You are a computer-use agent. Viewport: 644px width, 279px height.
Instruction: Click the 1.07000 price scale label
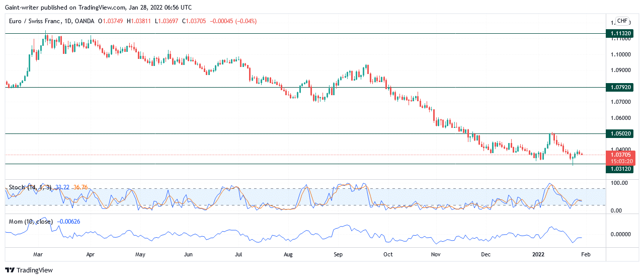tap(621, 102)
